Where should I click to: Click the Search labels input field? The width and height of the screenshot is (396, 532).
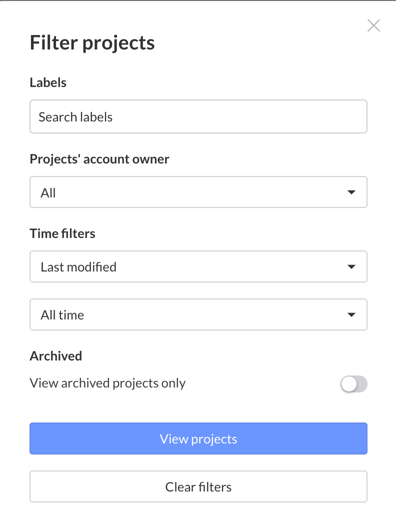click(198, 117)
